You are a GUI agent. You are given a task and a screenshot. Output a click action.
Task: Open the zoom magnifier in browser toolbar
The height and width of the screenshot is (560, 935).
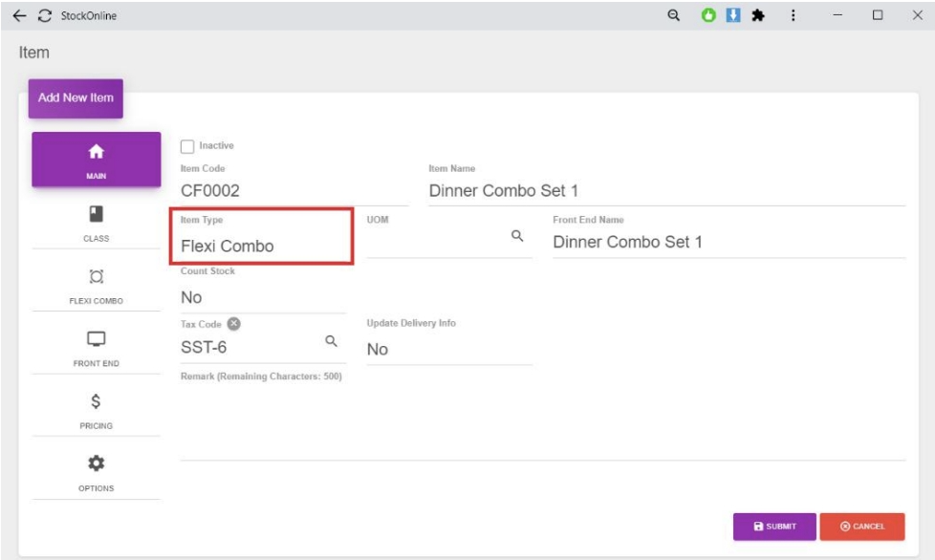point(673,15)
